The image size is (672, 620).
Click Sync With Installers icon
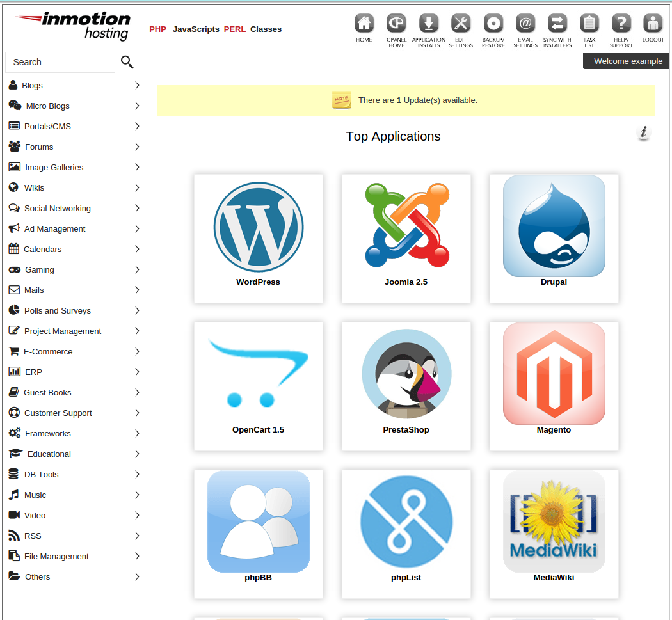[557, 24]
